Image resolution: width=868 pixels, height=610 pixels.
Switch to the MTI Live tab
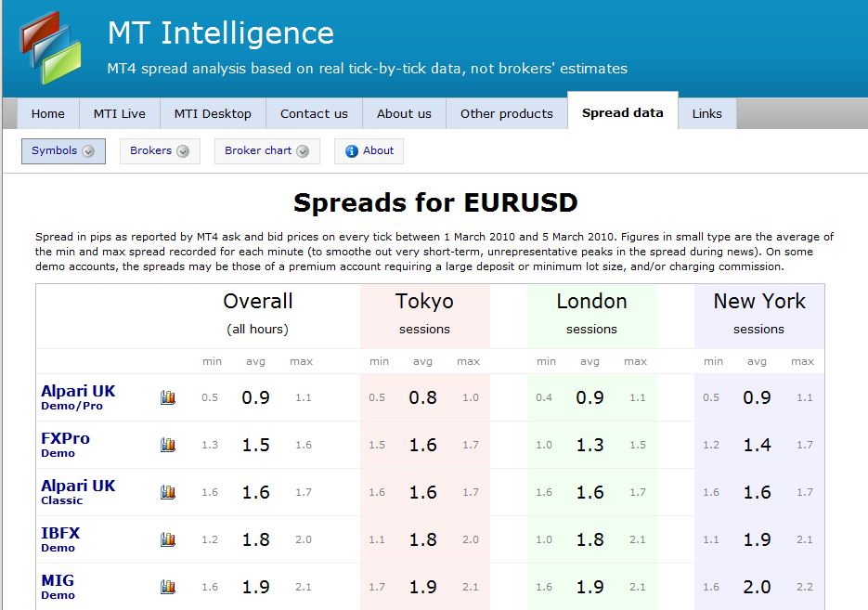(120, 113)
